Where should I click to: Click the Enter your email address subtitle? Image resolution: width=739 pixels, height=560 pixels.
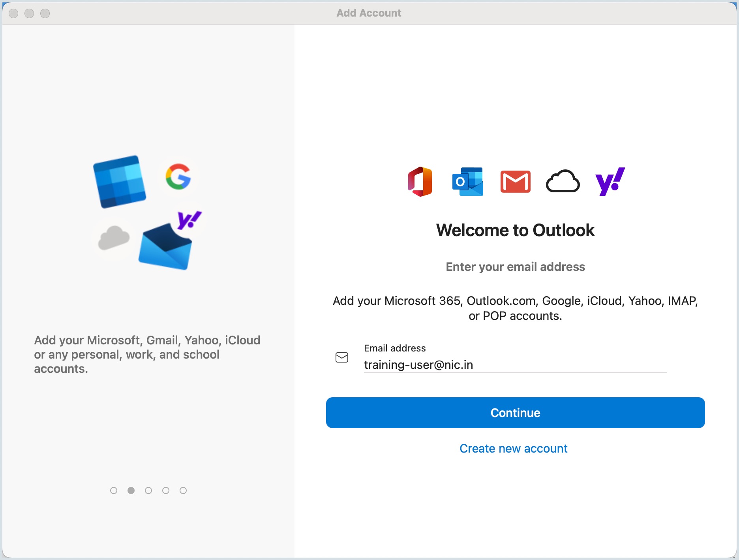pos(516,267)
